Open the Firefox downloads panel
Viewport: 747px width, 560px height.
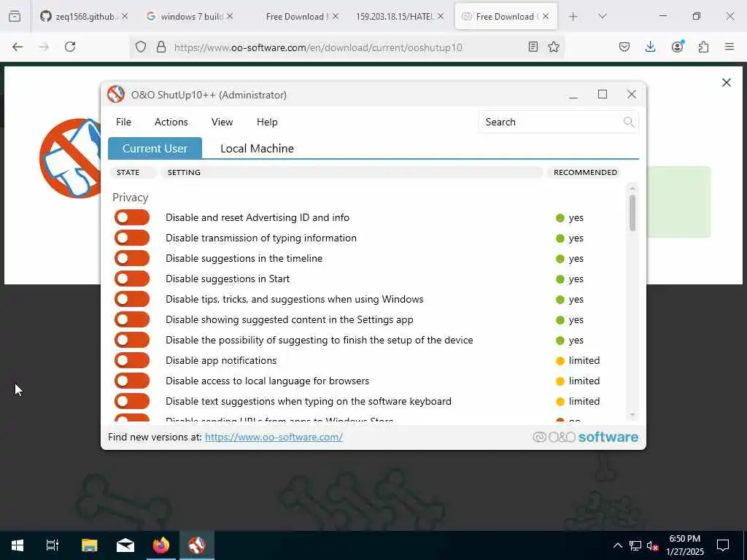650,47
